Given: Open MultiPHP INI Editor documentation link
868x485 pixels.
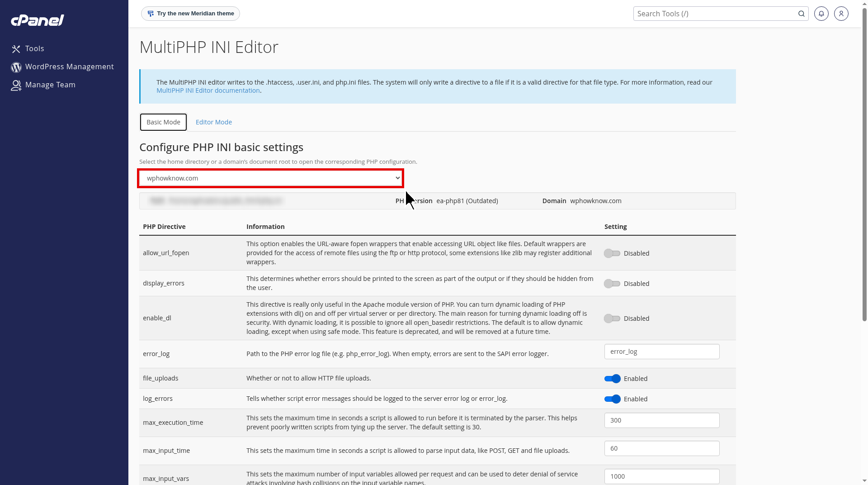Looking at the screenshot, I should pyautogui.click(x=208, y=90).
